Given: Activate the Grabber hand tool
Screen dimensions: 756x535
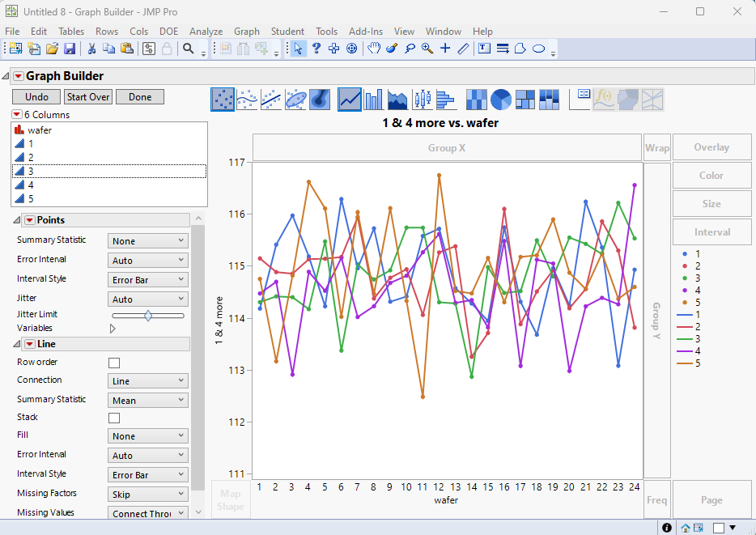Looking at the screenshot, I should click(373, 49).
